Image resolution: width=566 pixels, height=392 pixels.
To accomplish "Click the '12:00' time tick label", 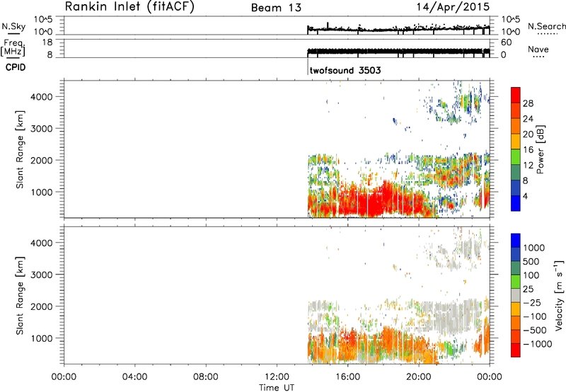I will 277,377.
